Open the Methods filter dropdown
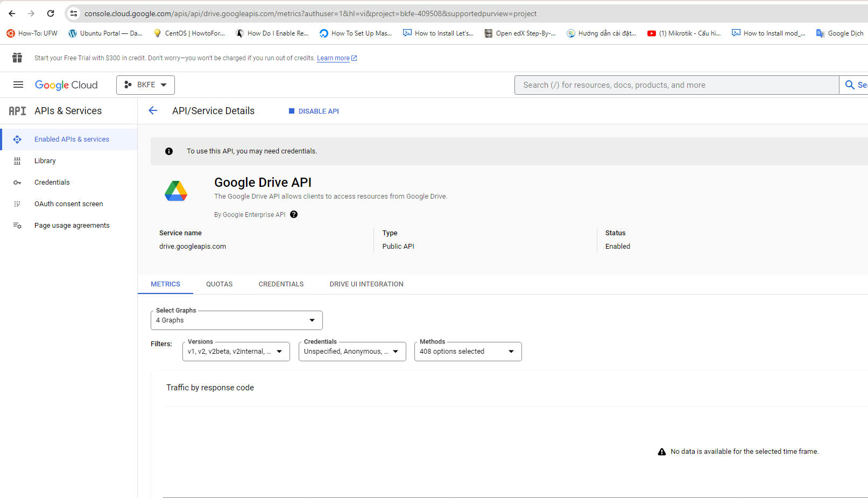 [468, 352]
